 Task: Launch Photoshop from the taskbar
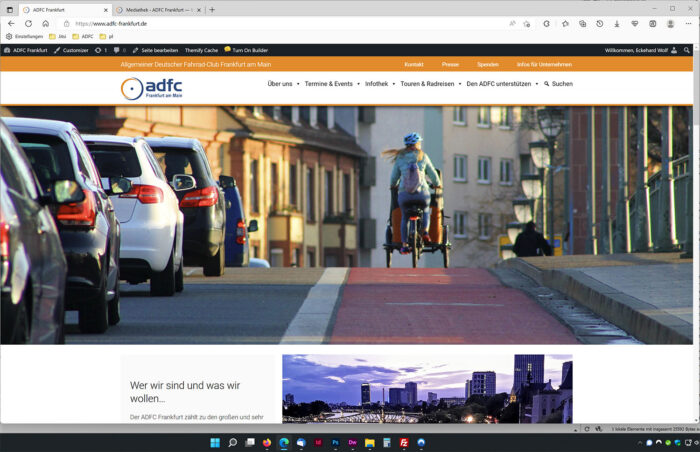pyautogui.click(x=335, y=442)
